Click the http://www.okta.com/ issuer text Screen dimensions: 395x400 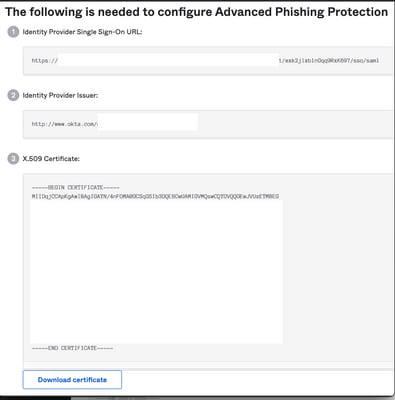[64, 124]
